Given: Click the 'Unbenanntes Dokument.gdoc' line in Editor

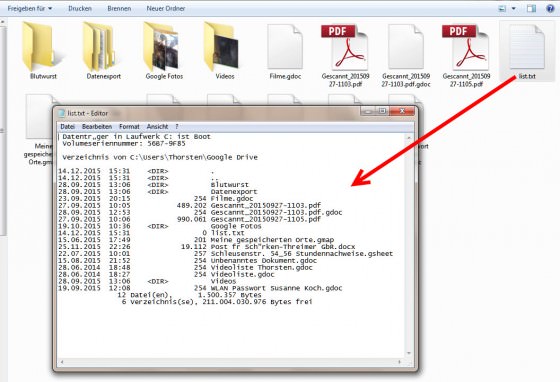Looking at the screenshot, I should pyautogui.click(x=188, y=260).
